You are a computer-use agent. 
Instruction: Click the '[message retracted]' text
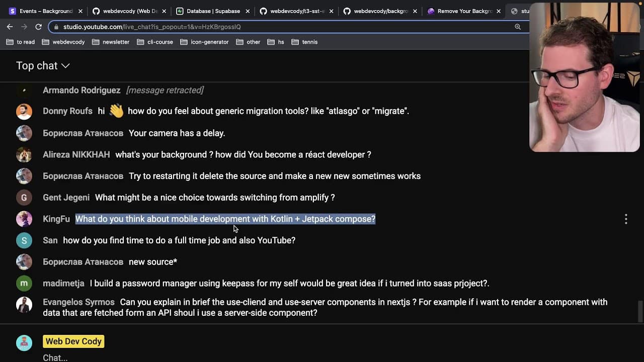[x=165, y=90]
